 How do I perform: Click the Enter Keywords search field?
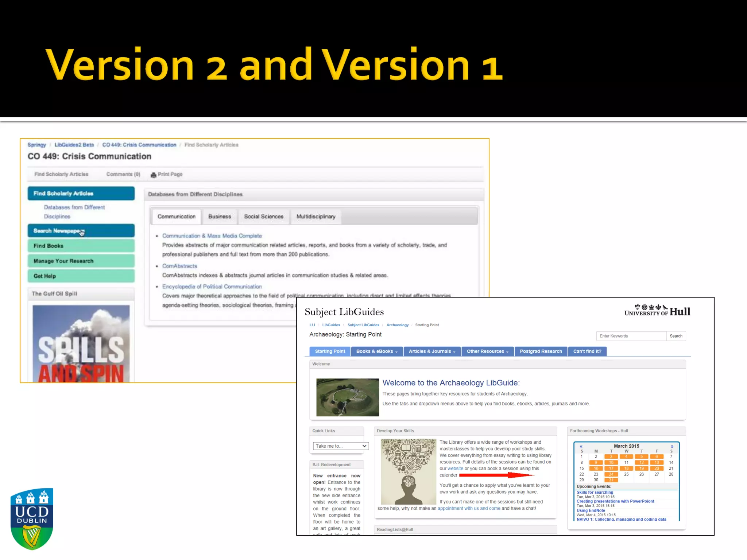click(x=631, y=336)
